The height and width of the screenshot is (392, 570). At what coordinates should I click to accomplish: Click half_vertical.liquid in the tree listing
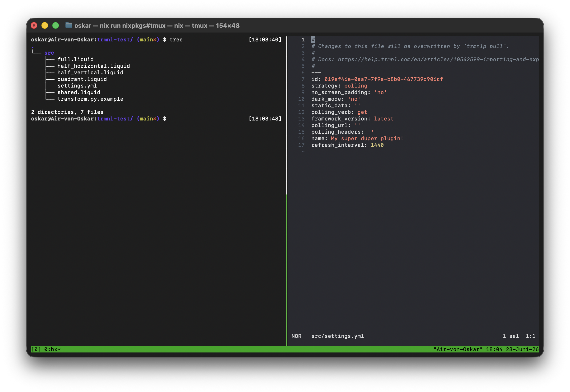point(90,73)
